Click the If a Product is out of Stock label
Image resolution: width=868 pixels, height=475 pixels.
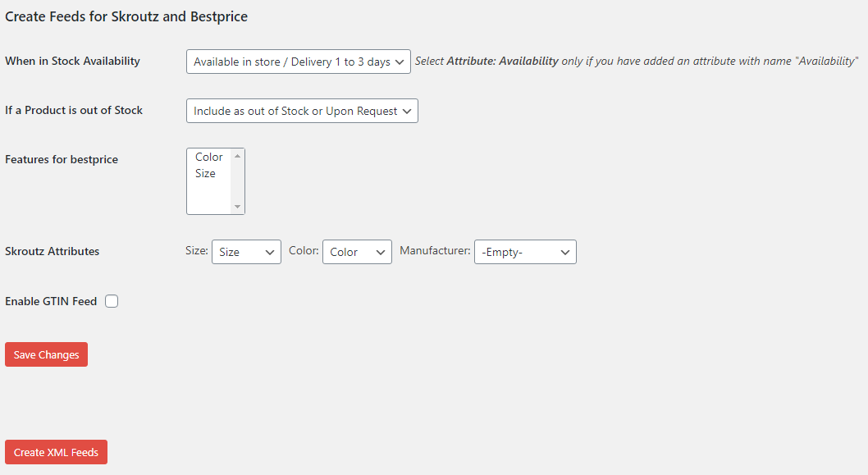click(74, 110)
